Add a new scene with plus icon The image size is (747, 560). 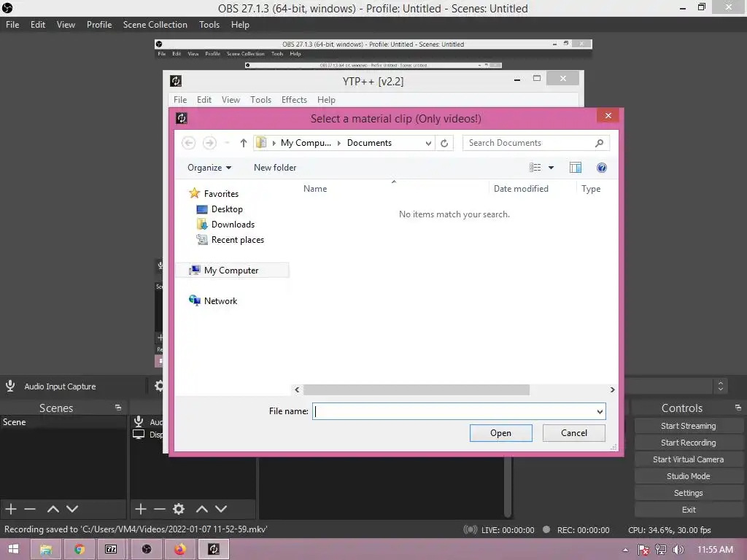(x=11, y=508)
